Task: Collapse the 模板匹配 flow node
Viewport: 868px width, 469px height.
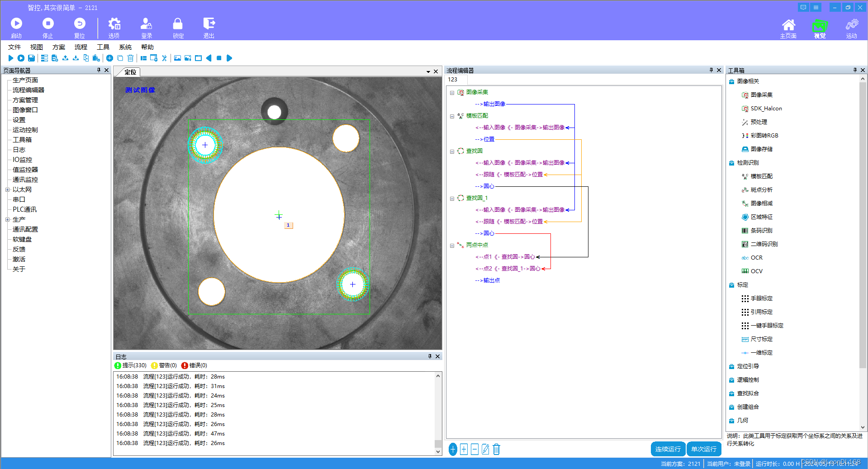Action: pos(452,116)
